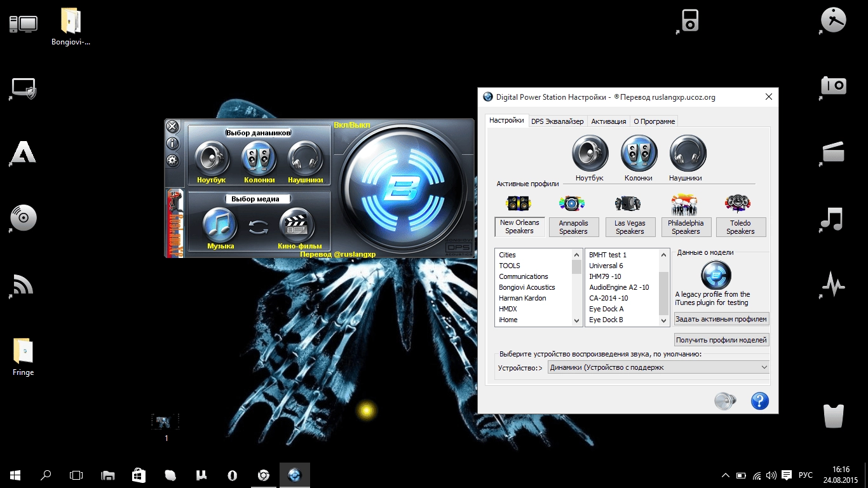Click the media swap arrows icon
Viewport: 868px width, 488px height.
259,226
